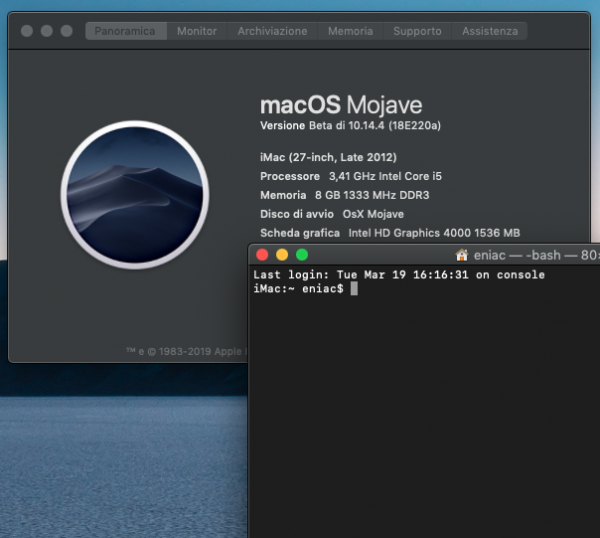Image resolution: width=600 pixels, height=538 pixels.
Task: Click the terminal cursor after eniac$ prompt
Action: 354,289
